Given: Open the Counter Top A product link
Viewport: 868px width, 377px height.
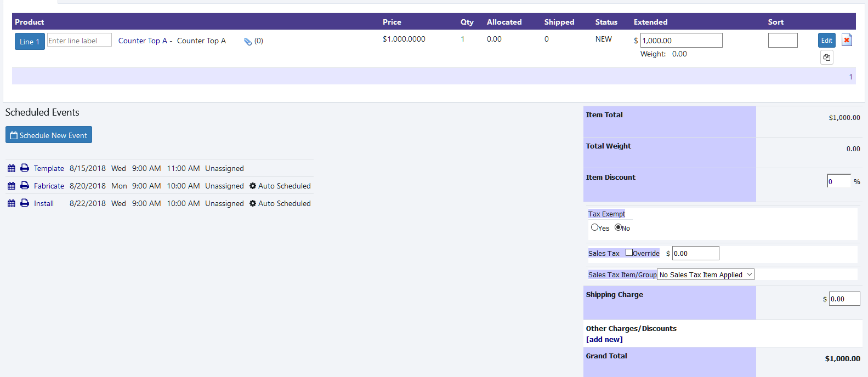Looking at the screenshot, I should pyautogui.click(x=143, y=41).
